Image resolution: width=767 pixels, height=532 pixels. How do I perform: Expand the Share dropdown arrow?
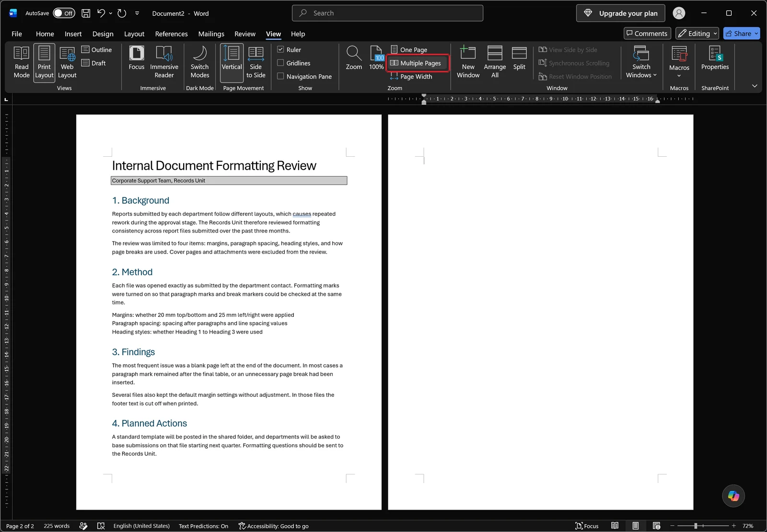(x=756, y=34)
